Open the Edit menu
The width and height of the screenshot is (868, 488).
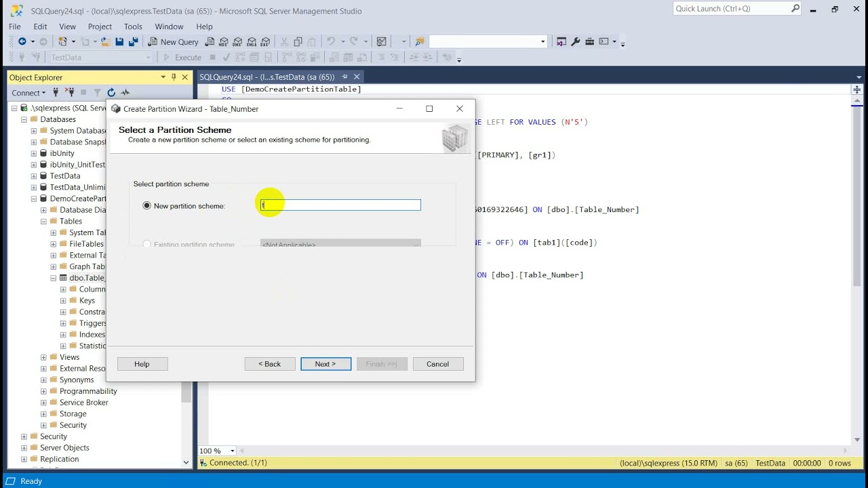click(40, 26)
